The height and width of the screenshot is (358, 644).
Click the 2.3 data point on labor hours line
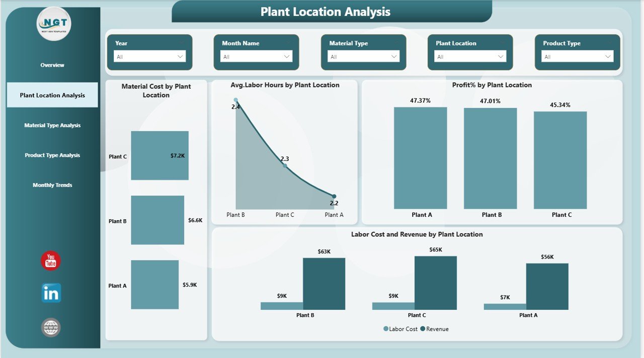pos(285,164)
